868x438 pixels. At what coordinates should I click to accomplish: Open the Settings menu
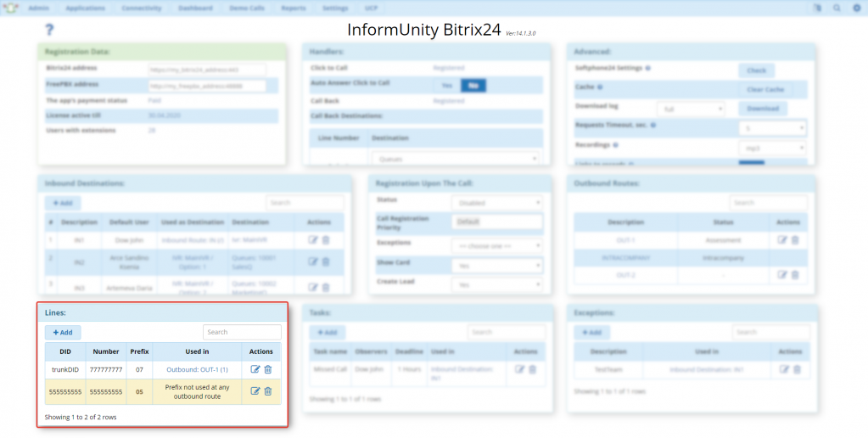click(335, 8)
